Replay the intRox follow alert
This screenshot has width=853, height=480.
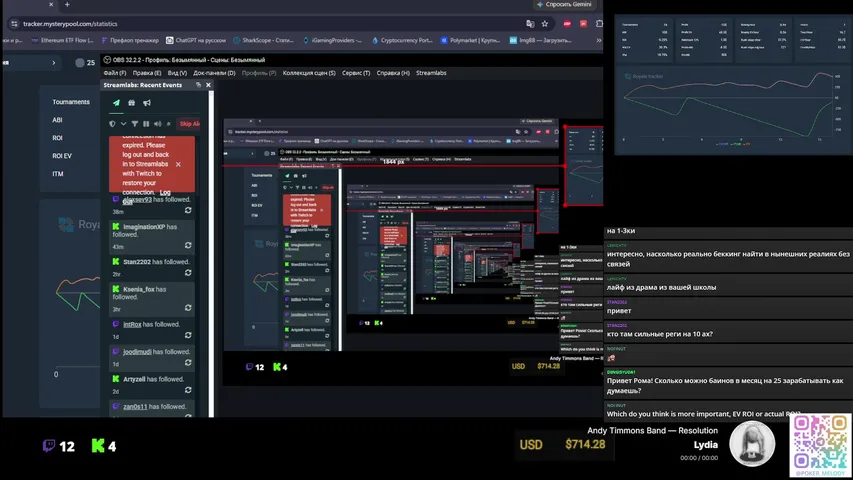(x=188, y=336)
